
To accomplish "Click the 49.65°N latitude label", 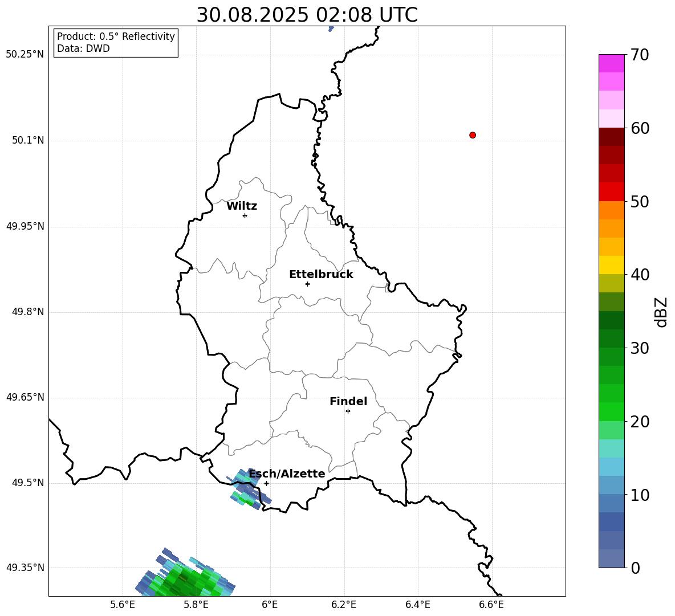I will coord(25,397).
